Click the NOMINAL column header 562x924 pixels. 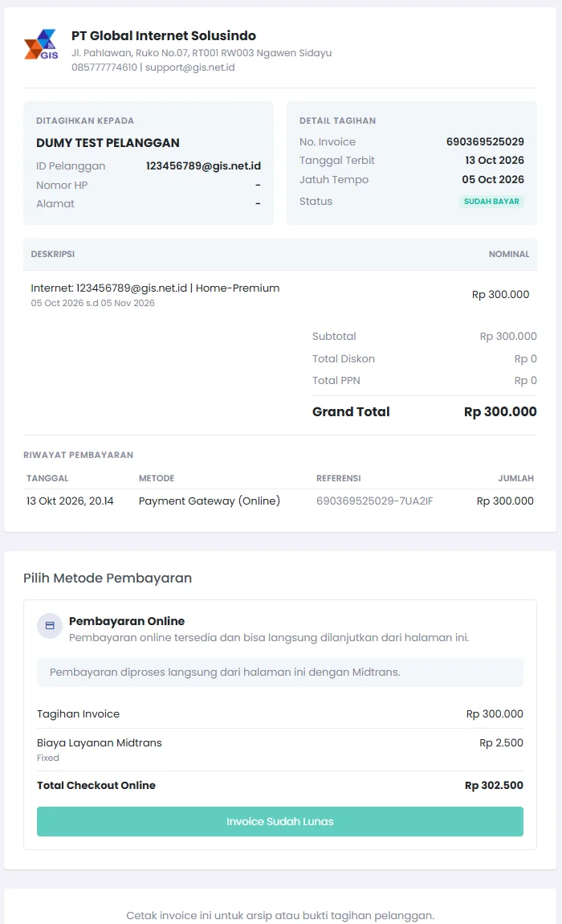coord(509,254)
